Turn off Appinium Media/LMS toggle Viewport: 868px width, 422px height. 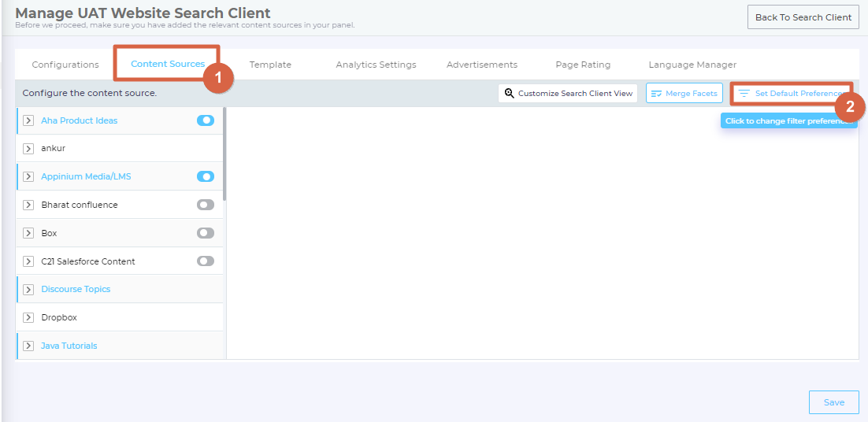[x=206, y=176]
